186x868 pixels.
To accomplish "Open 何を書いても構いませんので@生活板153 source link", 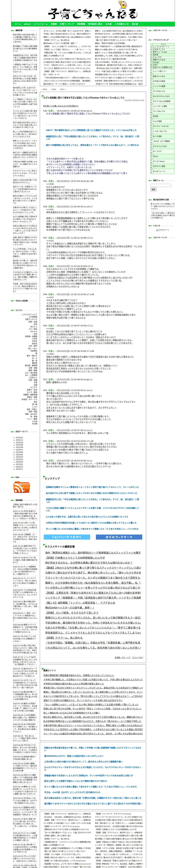I will 60,106.
